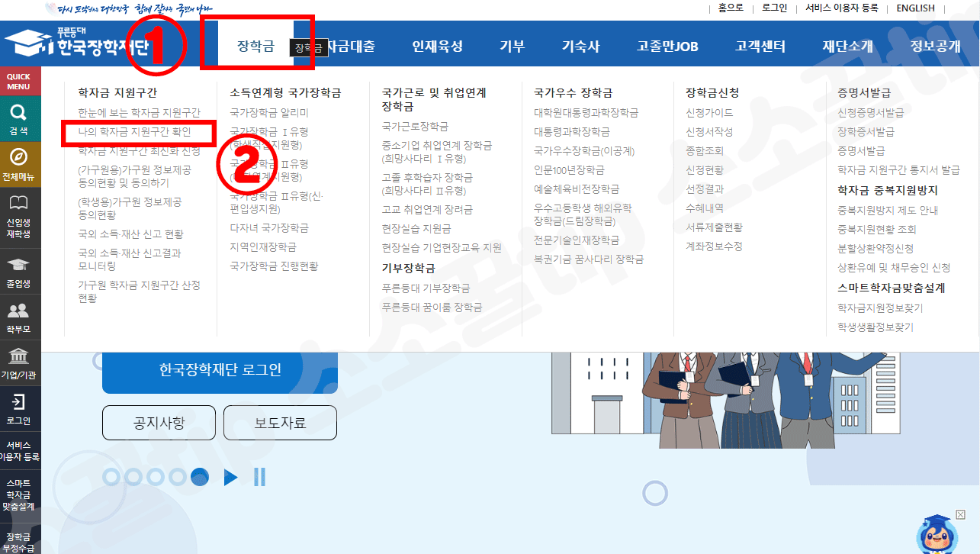980x554 pixels.
Task: Open the 보도자료 button
Action: (x=280, y=423)
